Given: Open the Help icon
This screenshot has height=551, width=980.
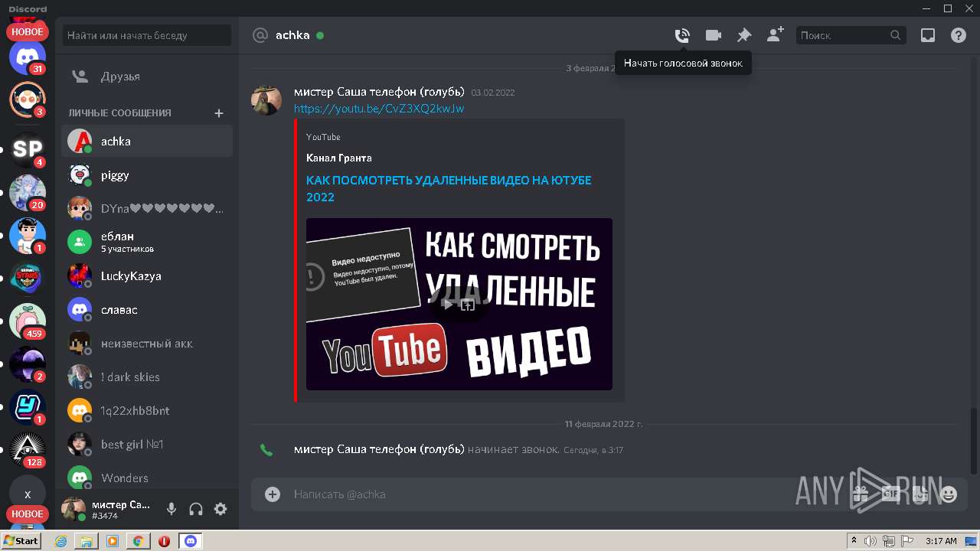Looking at the screenshot, I should [959, 35].
